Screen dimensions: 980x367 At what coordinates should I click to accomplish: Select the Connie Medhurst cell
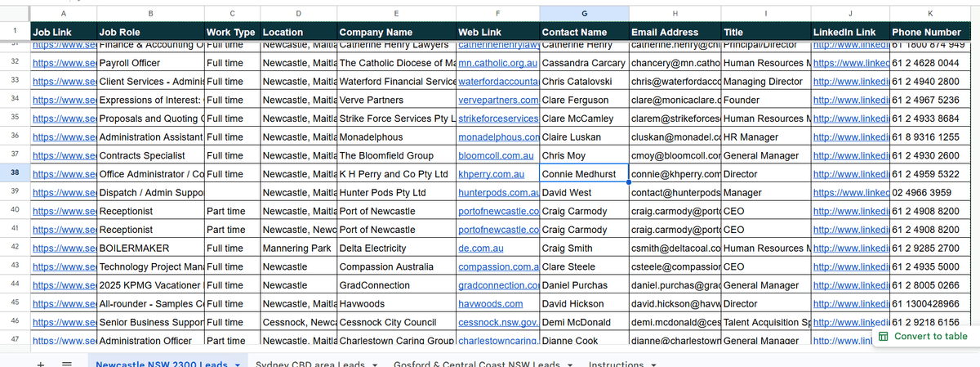(583, 174)
